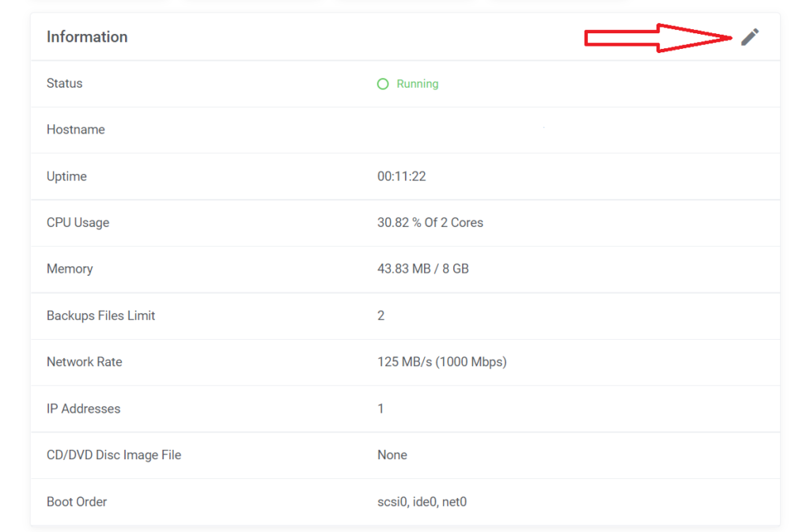Click the 'Memory' row label
Viewport: 810px width, 532px height.
[70, 269]
